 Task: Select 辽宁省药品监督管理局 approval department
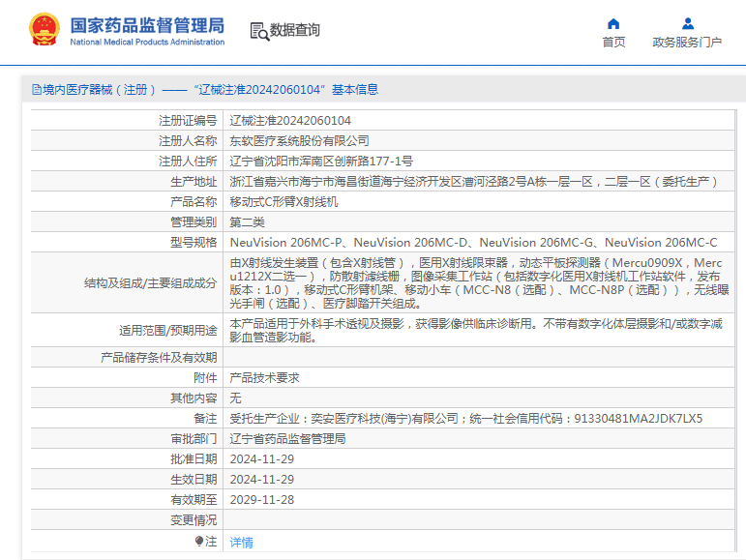287,439
